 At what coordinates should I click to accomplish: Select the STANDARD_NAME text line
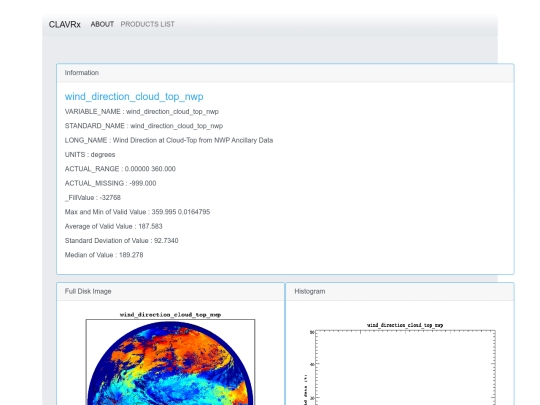click(x=144, y=126)
